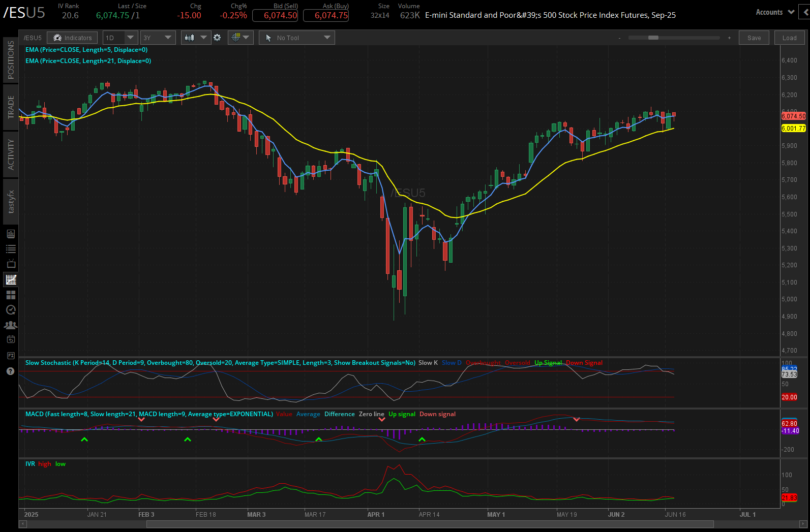
Task: Select the Slow Stochastic indicator label
Action: point(220,363)
